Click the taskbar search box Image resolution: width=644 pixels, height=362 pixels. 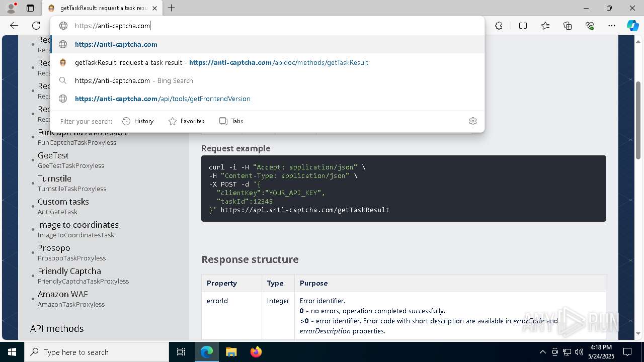(x=97, y=352)
